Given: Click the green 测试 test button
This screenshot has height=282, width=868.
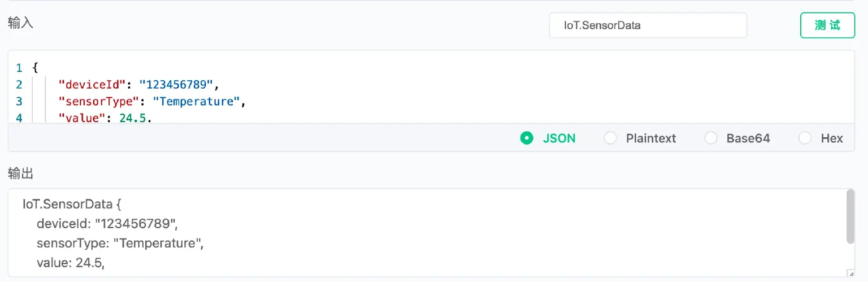Looking at the screenshot, I should pos(827,25).
